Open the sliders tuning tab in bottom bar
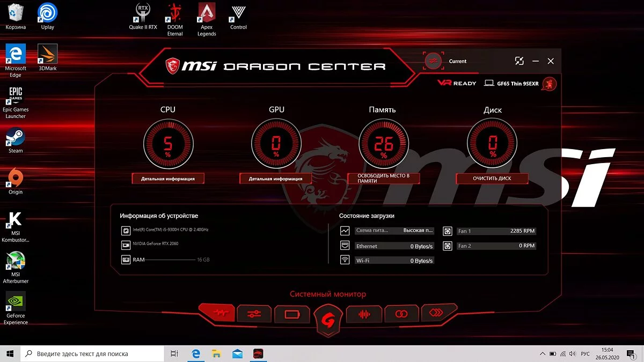This screenshot has height=362, width=644. [x=254, y=314]
